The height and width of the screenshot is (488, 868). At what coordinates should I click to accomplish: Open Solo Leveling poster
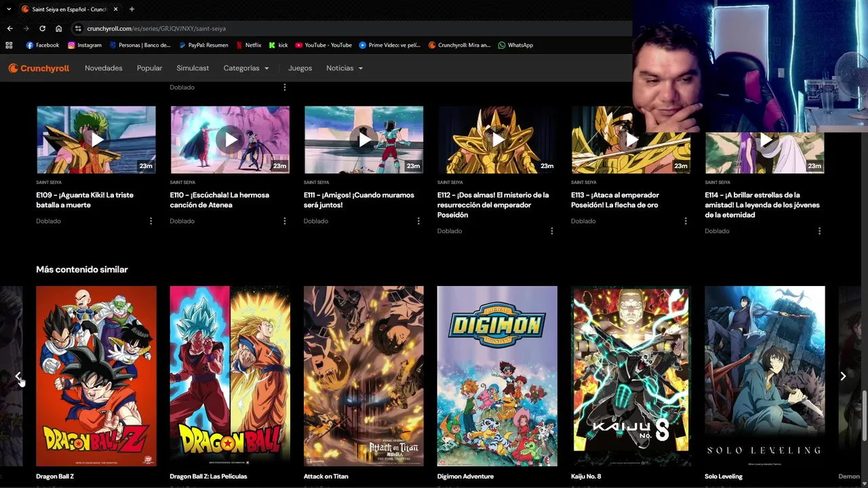(765, 376)
